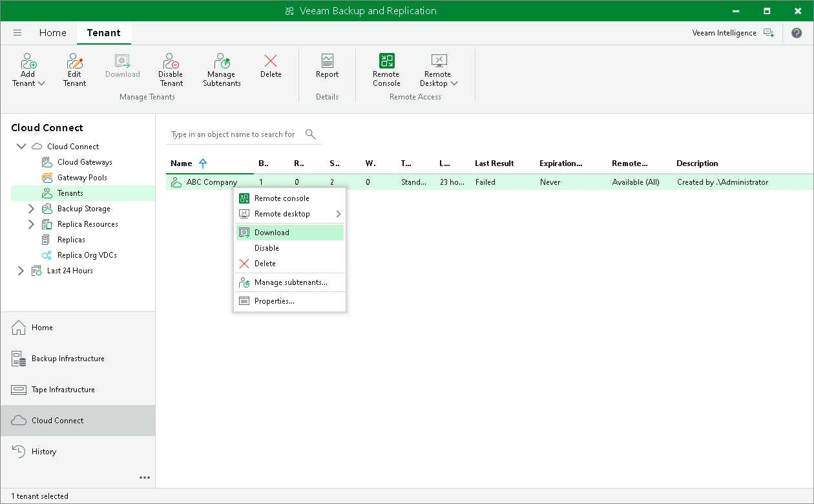
Task: Click the 1 tenant selected status text
Action: pos(39,496)
